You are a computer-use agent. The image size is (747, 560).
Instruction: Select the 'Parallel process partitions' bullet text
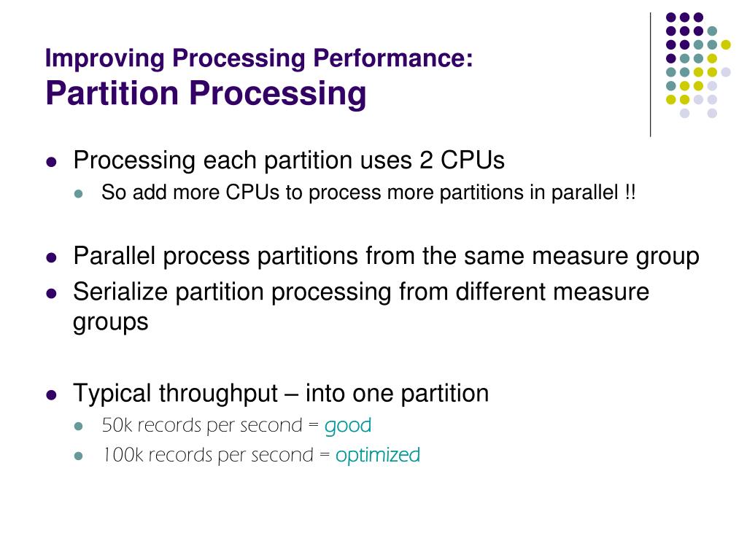(386, 257)
